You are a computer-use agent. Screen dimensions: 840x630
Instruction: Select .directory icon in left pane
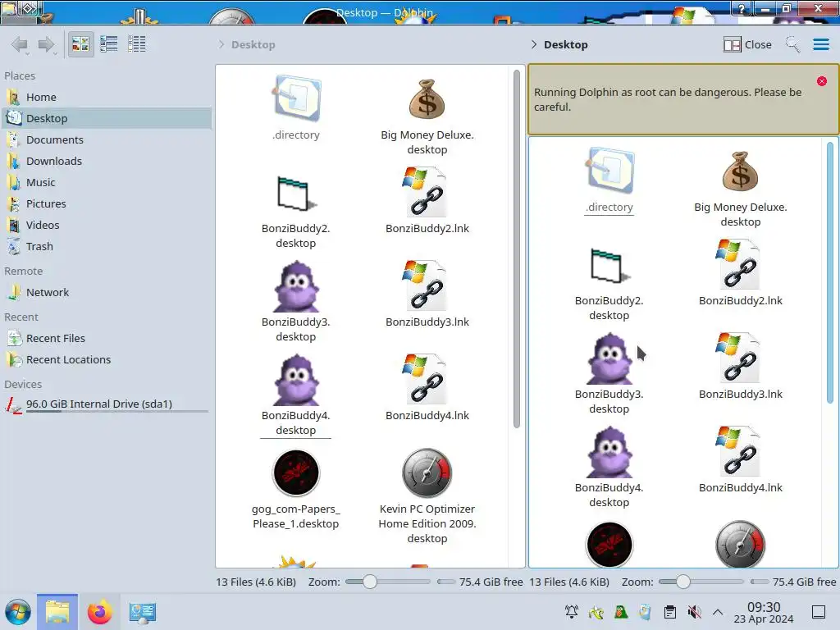296,98
